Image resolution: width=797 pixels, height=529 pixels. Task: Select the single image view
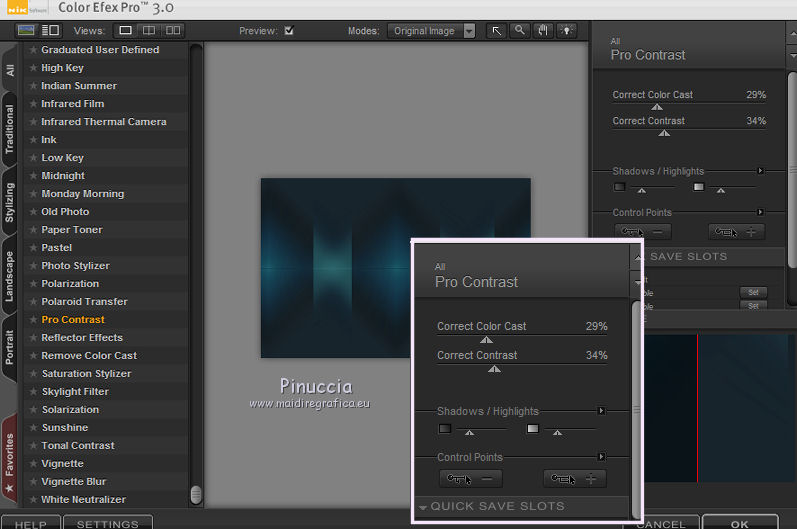pyautogui.click(x=125, y=30)
